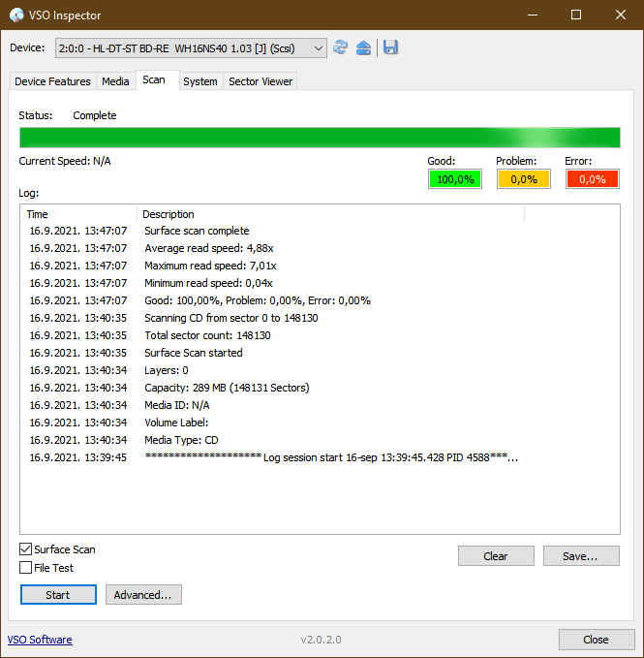
Task: Uncheck the Surface Scan checkbox
Action: click(x=26, y=549)
